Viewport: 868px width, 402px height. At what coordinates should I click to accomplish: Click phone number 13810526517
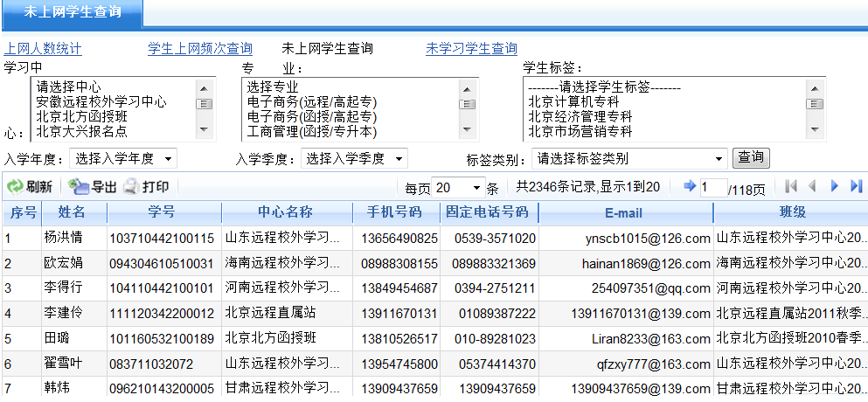[x=399, y=339]
